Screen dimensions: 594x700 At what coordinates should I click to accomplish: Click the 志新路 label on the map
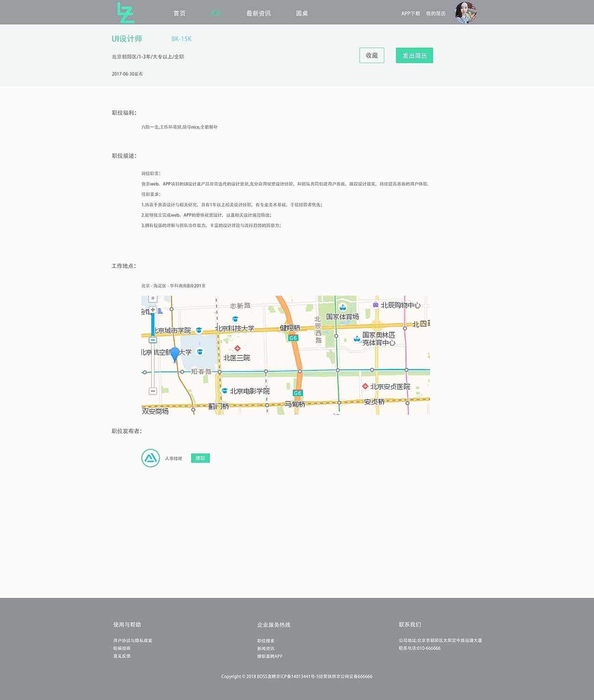pos(240,306)
